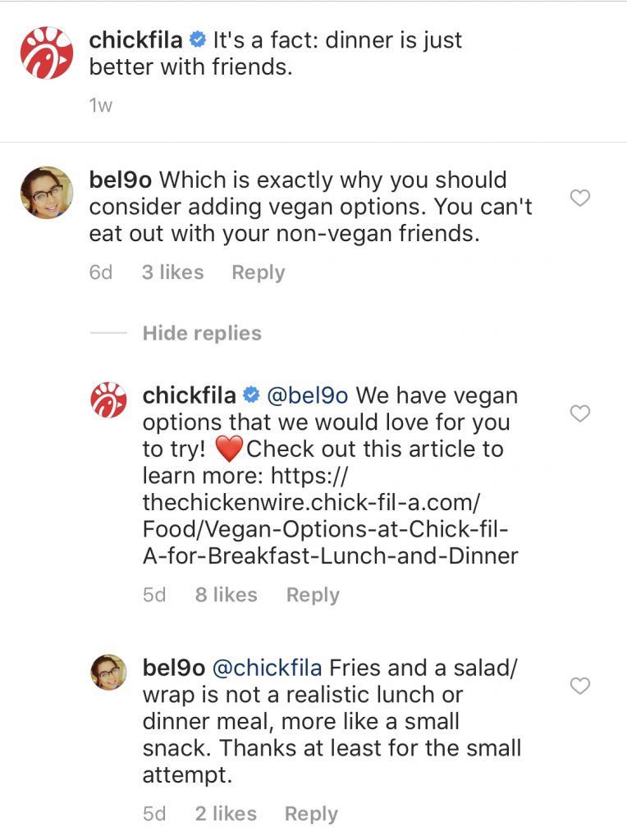
Task: Tap verified badge beside chickfila caption username
Action: (197, 40)
